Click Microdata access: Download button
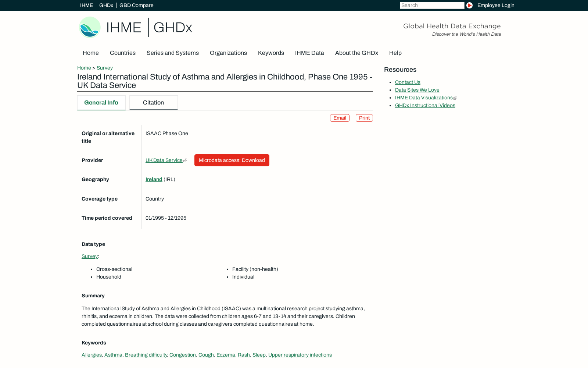The image size is (588, 368). click(232, 160)
